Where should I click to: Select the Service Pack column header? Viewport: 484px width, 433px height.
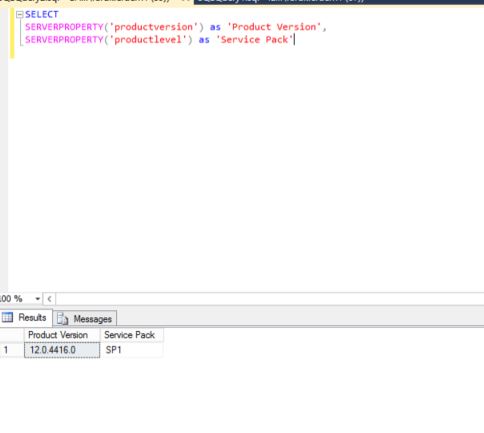coord(132,335)
